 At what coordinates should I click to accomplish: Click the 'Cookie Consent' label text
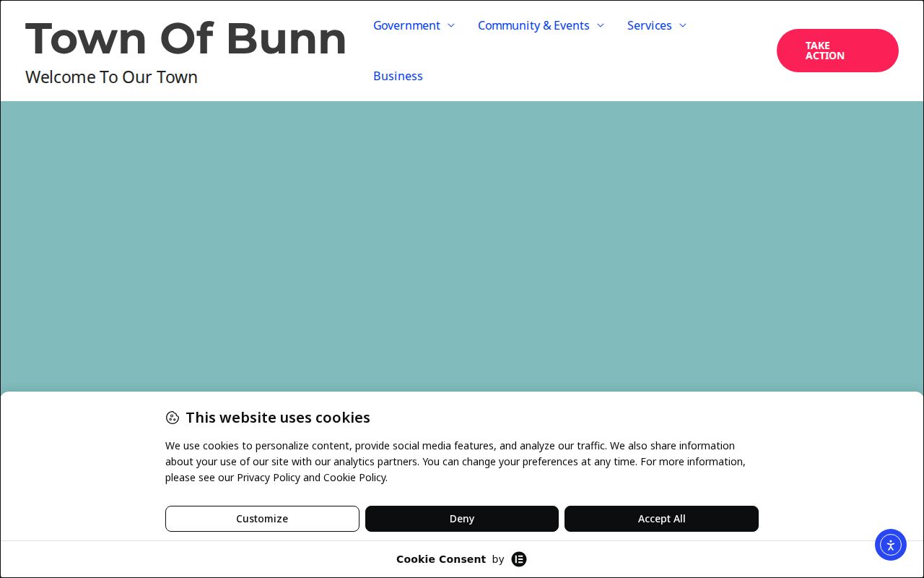(441, 559)
